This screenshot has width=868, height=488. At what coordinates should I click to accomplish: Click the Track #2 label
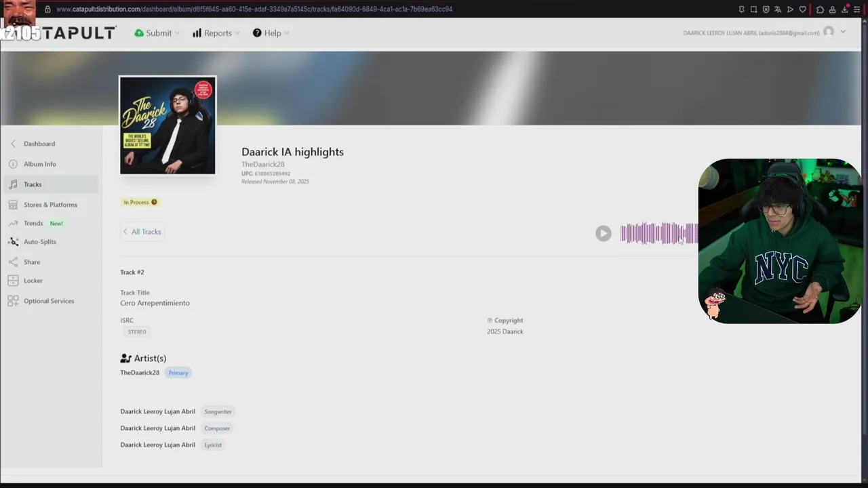coord(132,272)
